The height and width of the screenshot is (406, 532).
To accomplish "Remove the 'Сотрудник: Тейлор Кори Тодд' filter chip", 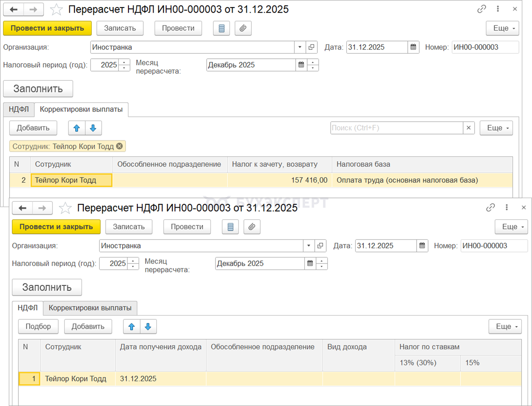I will (120, 146).
